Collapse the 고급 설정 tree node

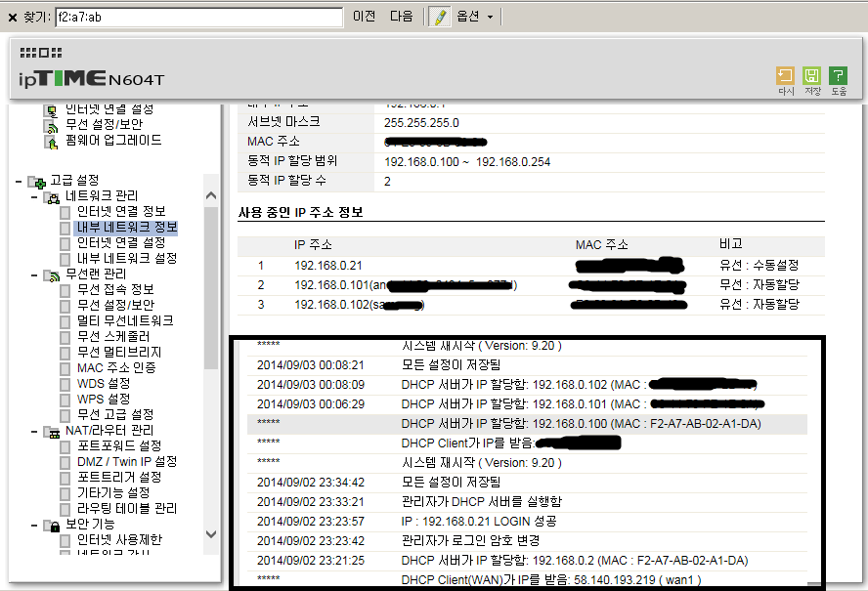19,182
